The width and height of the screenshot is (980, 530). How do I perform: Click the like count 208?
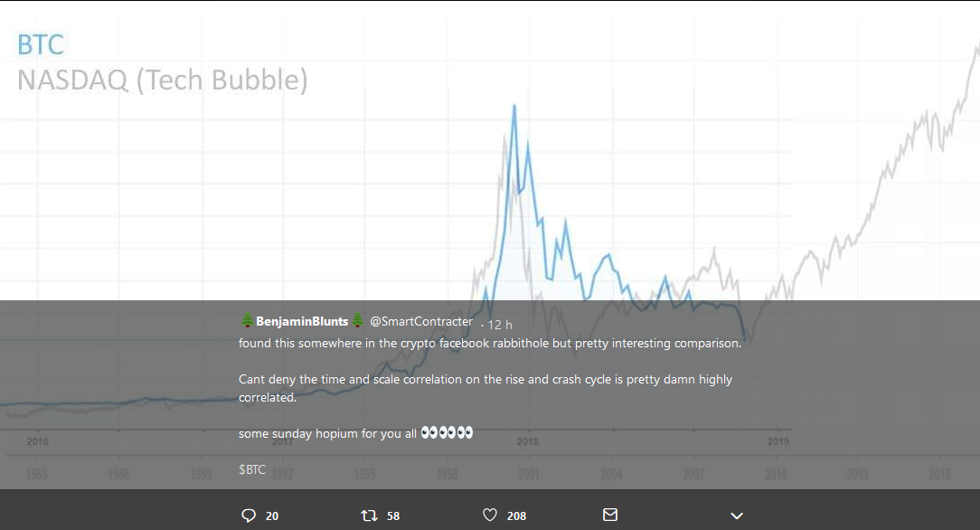(x=516, y=516)
